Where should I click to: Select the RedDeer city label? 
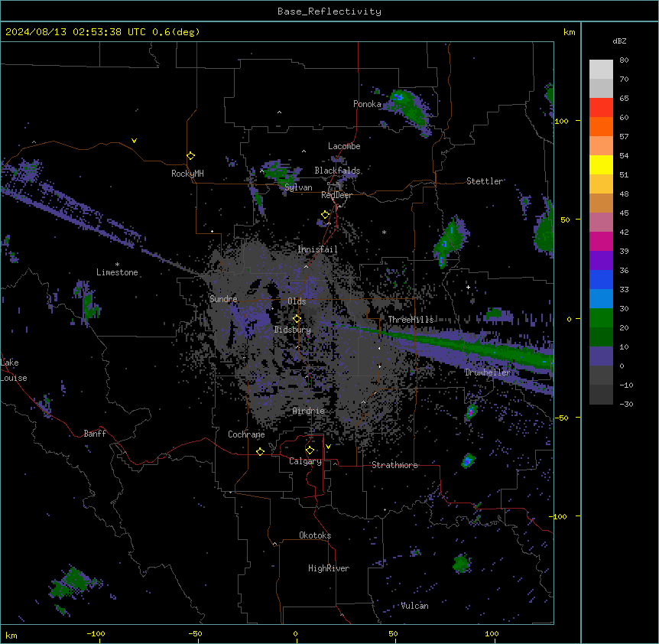click(336, 195)
